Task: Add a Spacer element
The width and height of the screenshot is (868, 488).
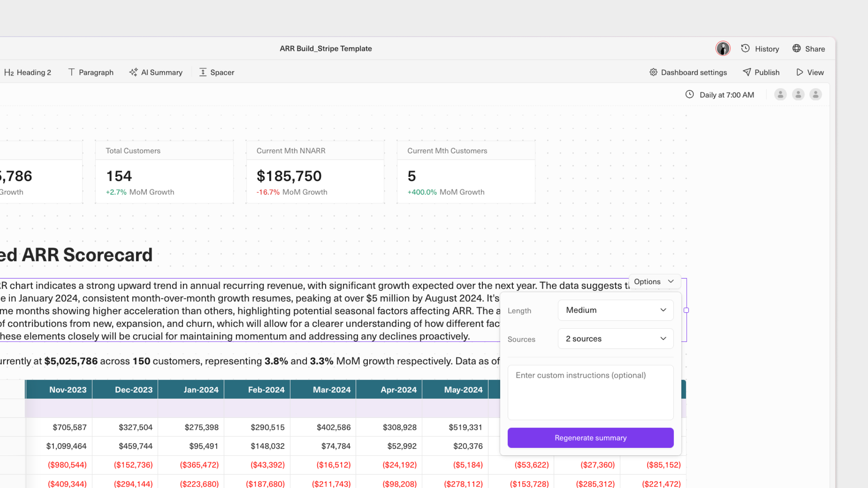Action: point(217,72)
